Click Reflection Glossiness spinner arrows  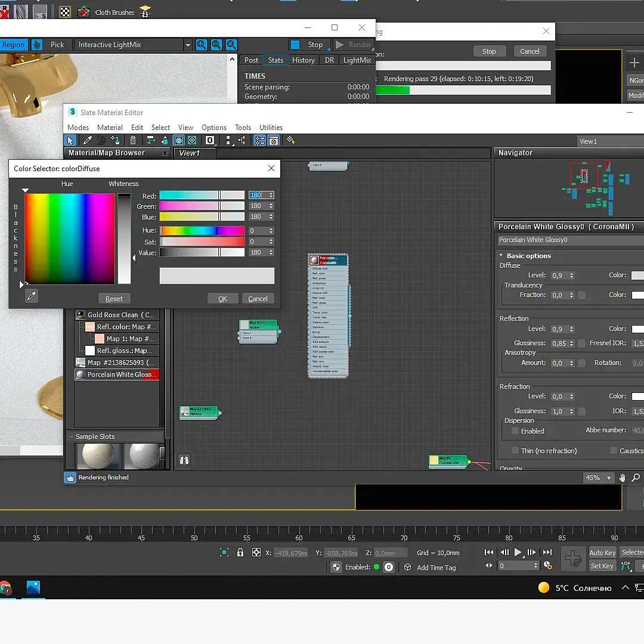572,343
